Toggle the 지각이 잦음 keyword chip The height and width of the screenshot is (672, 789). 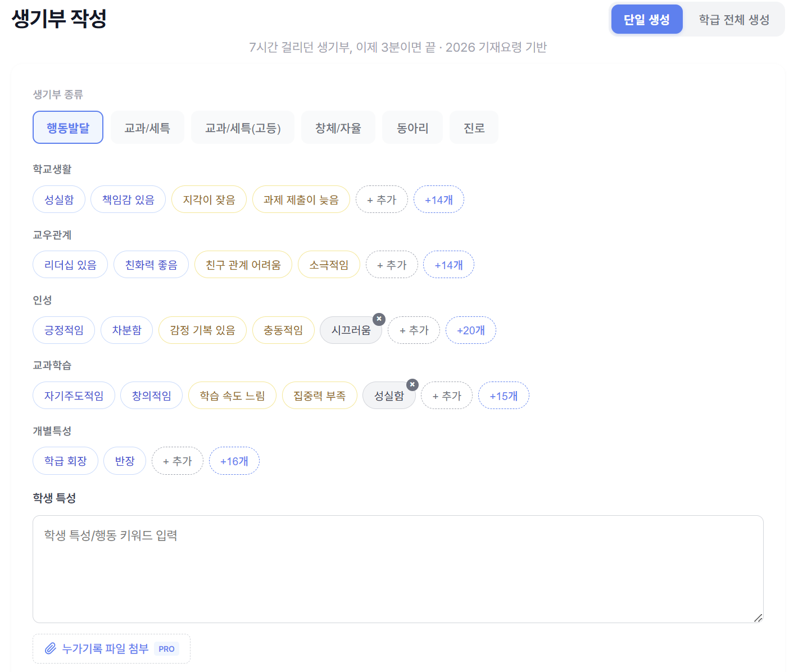point(208,199)
